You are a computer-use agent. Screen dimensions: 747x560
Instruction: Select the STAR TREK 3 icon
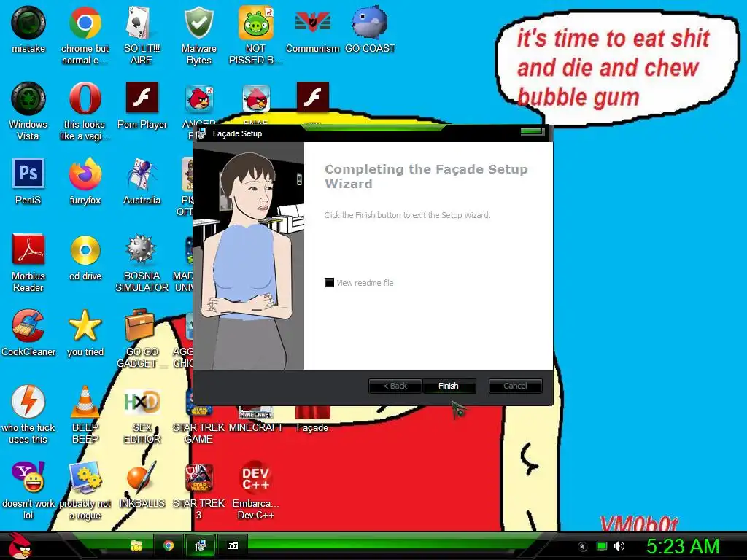(x=198, y=491)
